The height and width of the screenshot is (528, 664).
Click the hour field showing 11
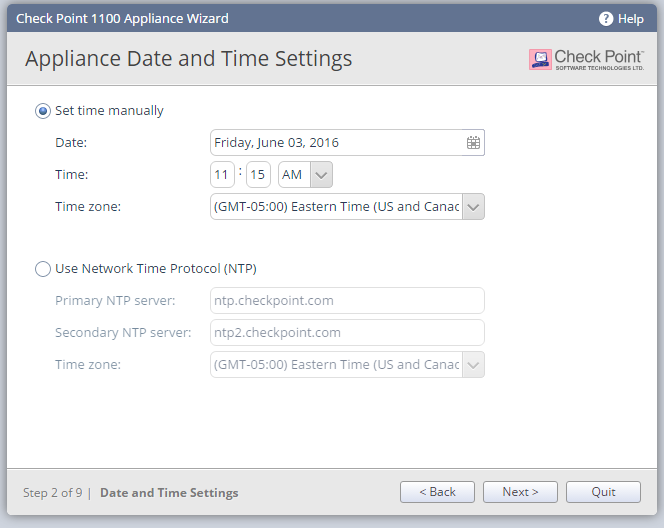pos(222,174)
